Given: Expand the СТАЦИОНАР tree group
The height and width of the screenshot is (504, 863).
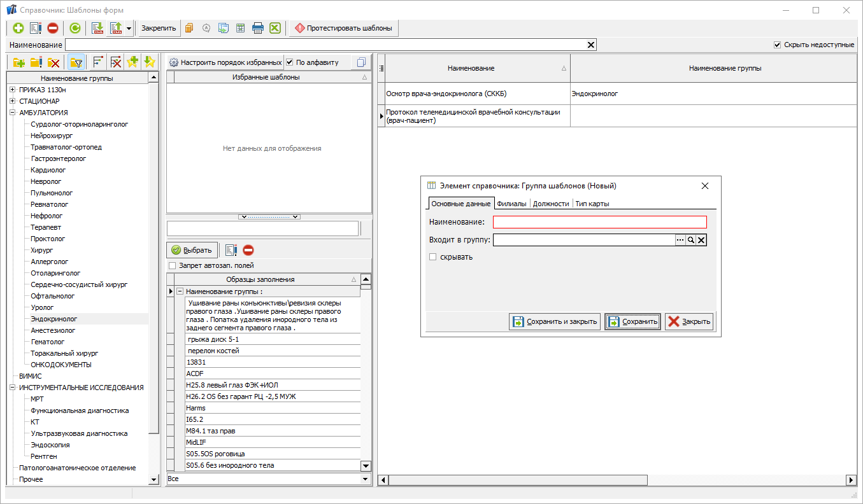Looking at the screenshot, I should [x=12, y=101].
